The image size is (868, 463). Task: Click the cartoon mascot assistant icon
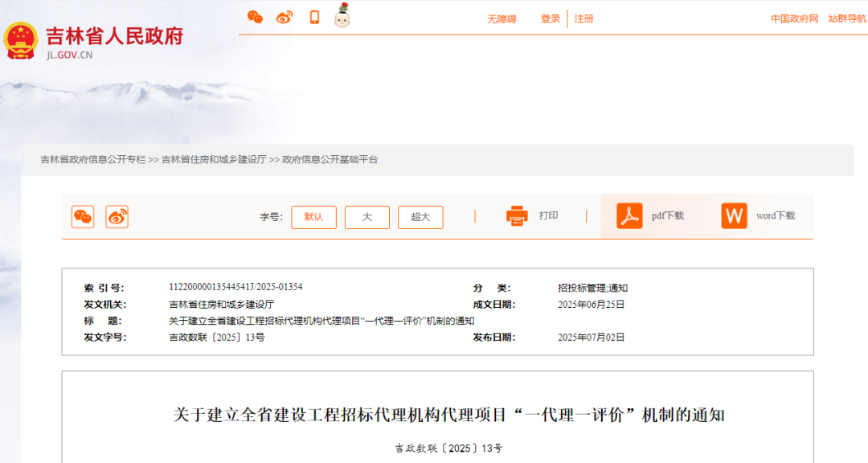click(x=342, y=15)
